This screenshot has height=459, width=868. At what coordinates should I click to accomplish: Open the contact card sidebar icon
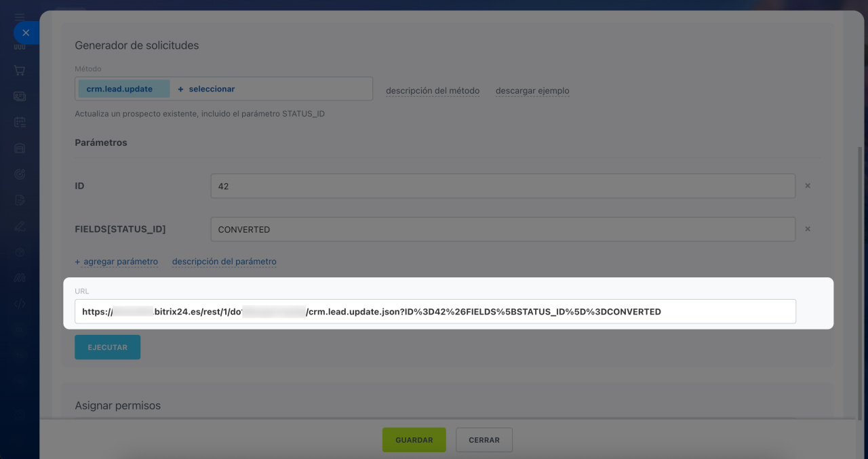[x=20, y=96]
